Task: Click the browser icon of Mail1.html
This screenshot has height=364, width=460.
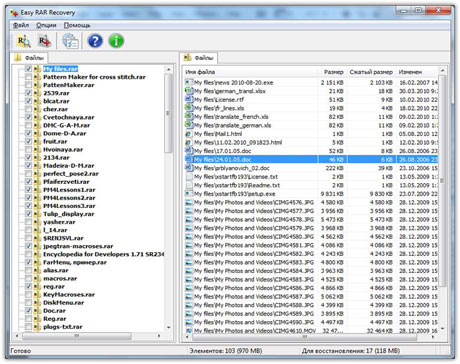Action: pos(189,134)
